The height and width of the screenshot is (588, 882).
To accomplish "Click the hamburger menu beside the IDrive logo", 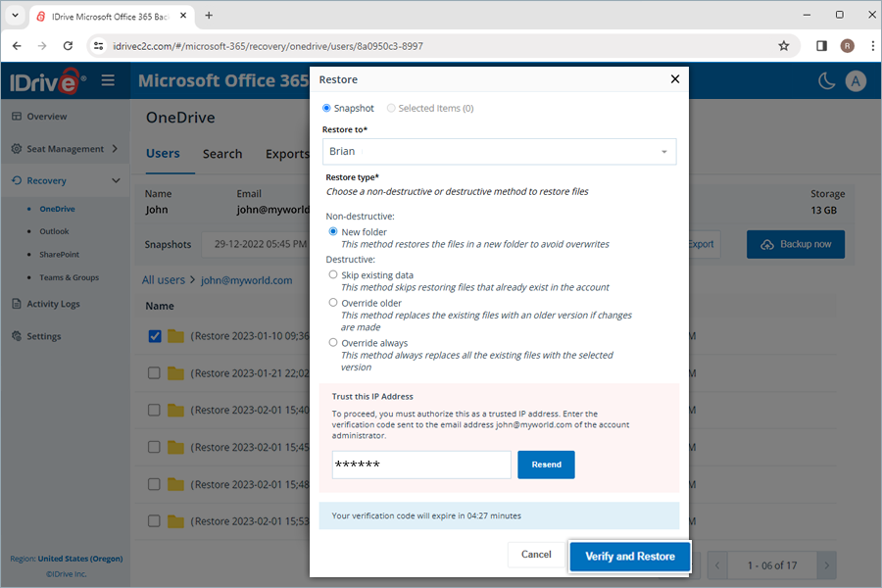I will [x=109, y=81].
